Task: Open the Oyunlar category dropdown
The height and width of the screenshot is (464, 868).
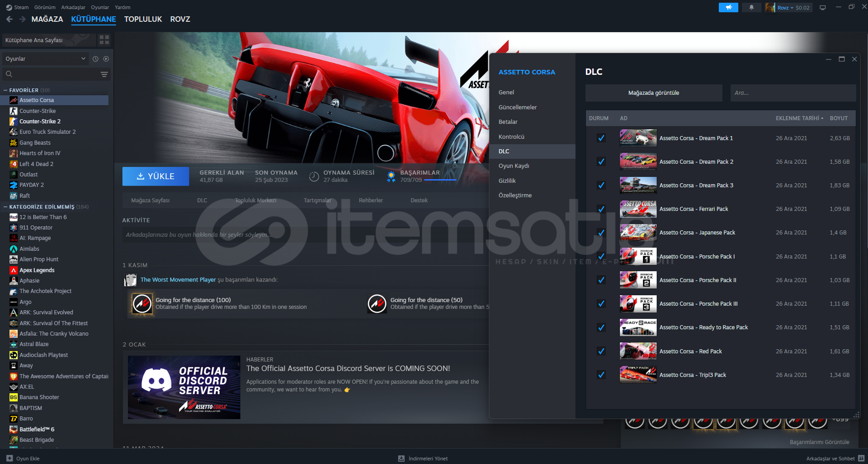Action: (x=45, y=59)
